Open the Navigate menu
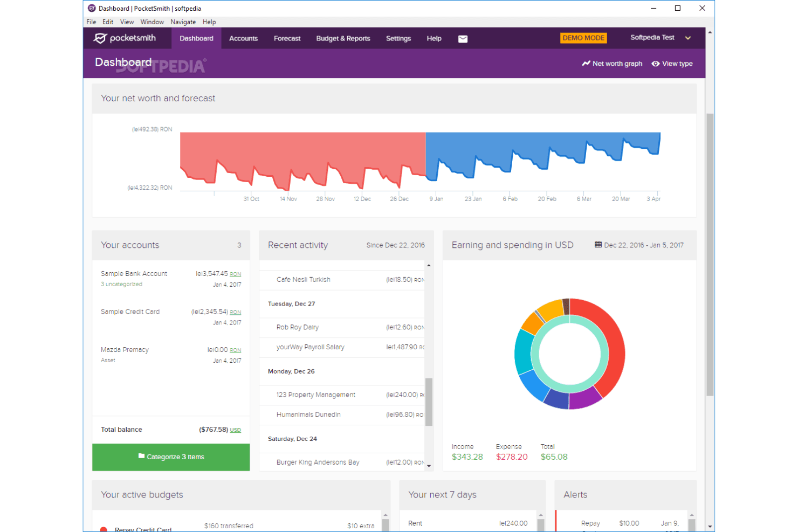Viewport: 798px width, 532px height. [x=183, y=22]
